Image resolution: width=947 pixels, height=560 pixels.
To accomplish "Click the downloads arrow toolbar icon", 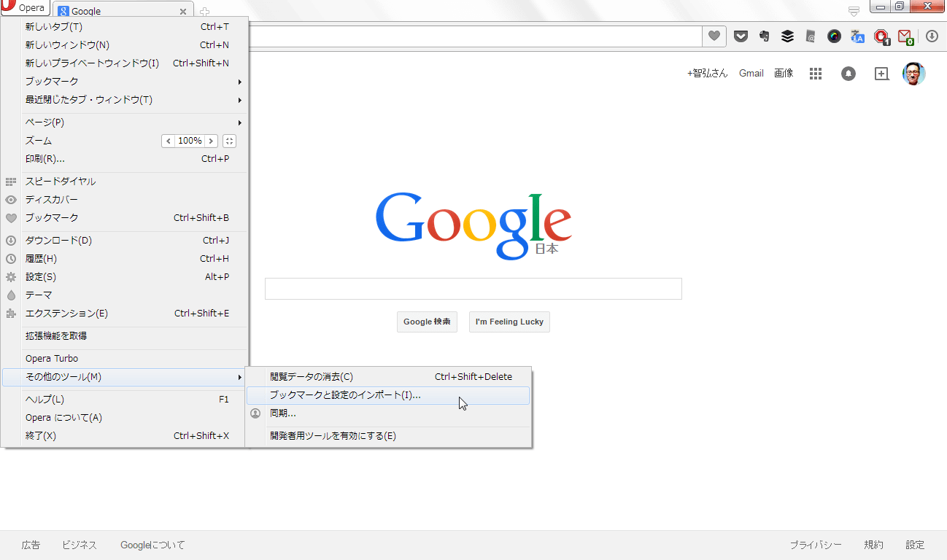I will click(x=932, y=36).
